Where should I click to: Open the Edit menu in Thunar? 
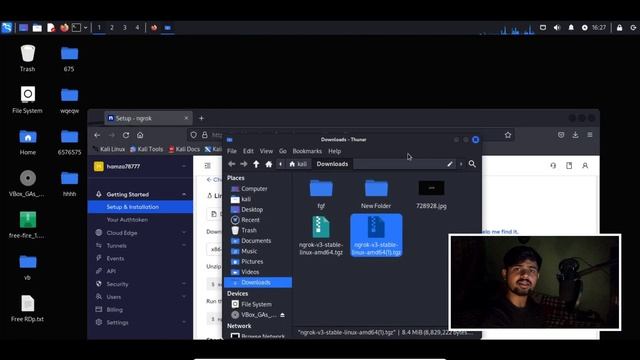(x=248, y=151)
